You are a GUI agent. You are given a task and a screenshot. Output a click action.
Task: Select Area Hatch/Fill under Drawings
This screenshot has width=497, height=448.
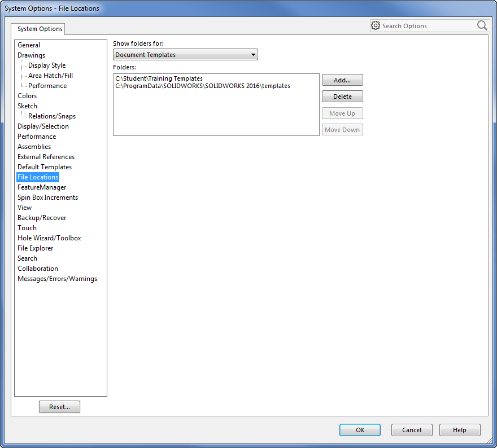click(x=50, y=76)
